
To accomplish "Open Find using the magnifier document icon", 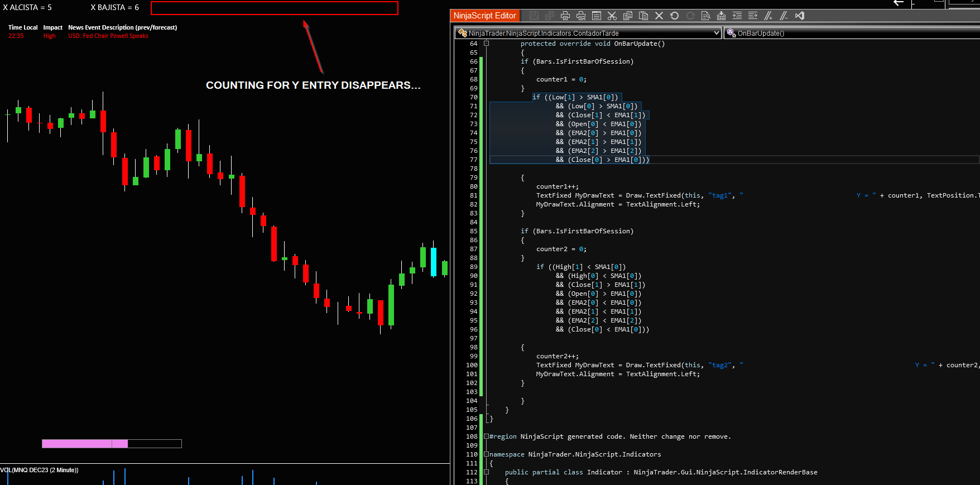I will point(706,16).
